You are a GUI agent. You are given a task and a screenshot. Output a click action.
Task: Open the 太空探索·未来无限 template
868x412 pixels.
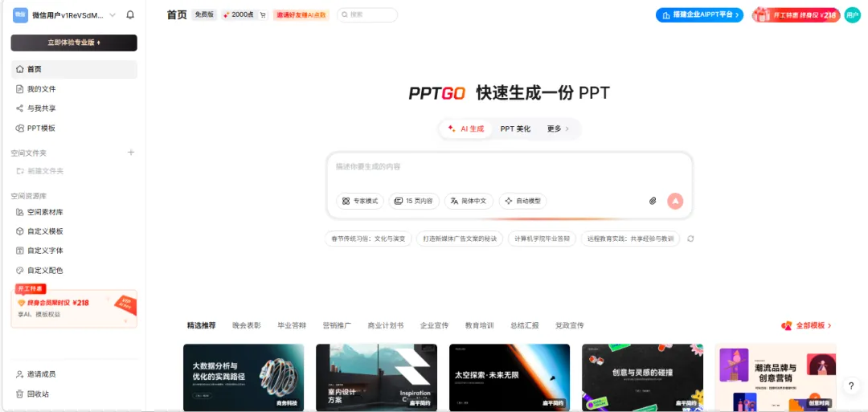pos(510,377)
